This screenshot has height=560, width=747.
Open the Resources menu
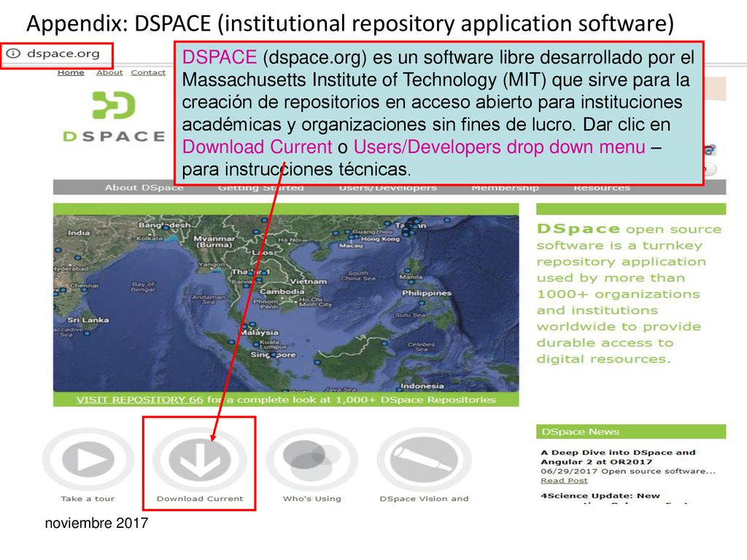pyautogui.click(x=602, y=188)
